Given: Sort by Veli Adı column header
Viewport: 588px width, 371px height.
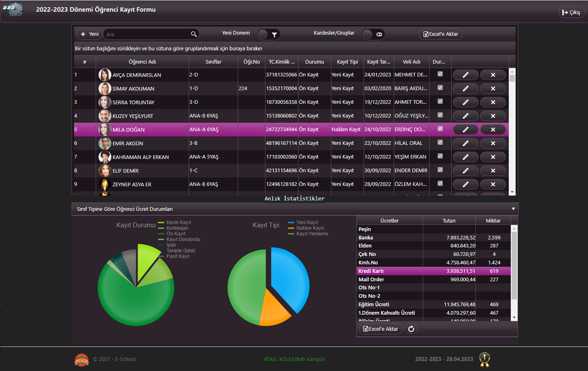Looking at the screenshot, I should (411, 62).
